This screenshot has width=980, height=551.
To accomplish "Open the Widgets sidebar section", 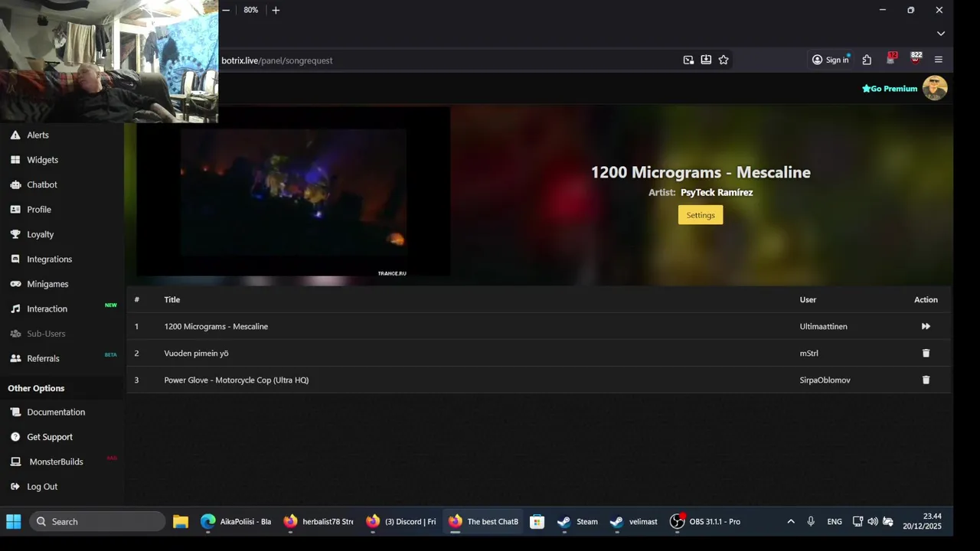I will coord(42,160).
